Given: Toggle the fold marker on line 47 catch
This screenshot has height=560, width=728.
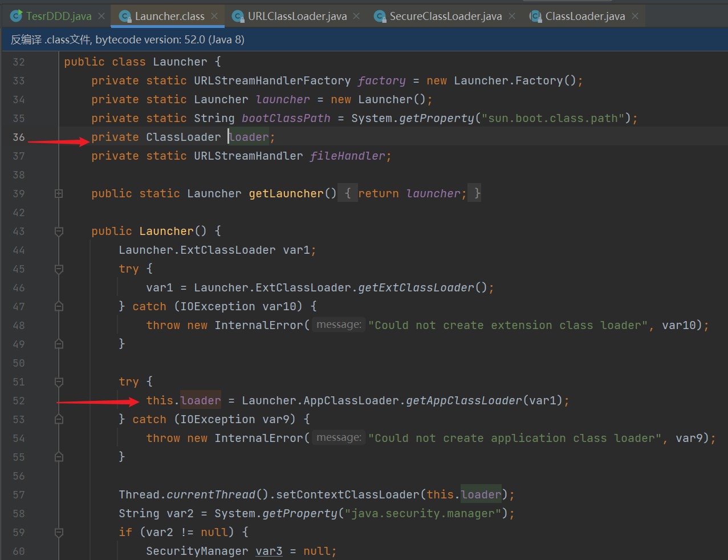Looking at the screenshot, I should (x=59, y=307).
